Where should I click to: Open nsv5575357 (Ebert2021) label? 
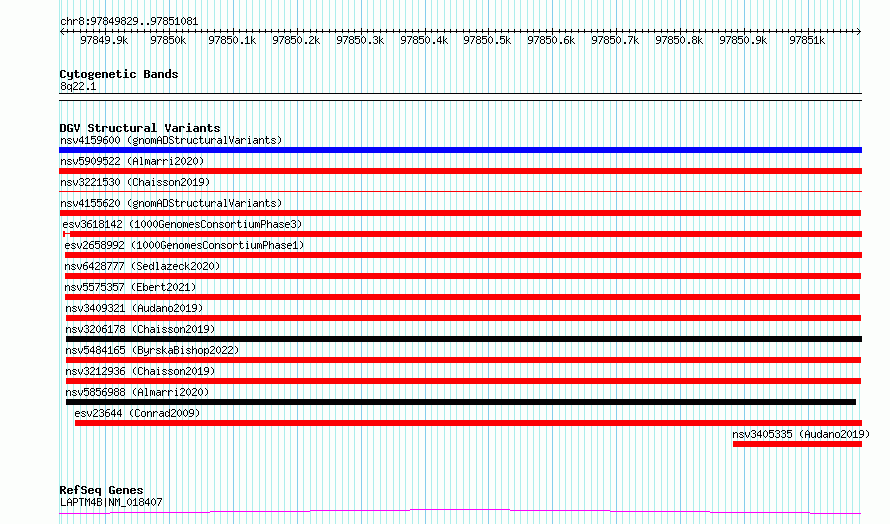[130, 287]
